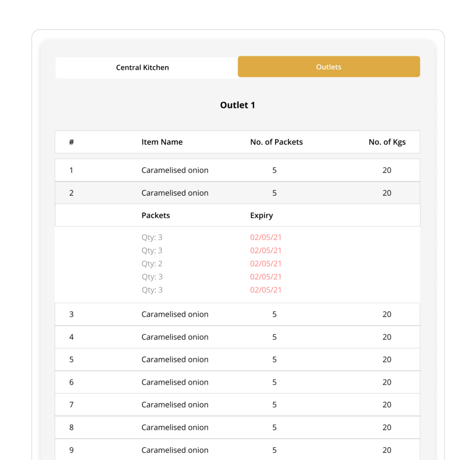Click the 20 kgs value in row 1

(x=387, y=170)
